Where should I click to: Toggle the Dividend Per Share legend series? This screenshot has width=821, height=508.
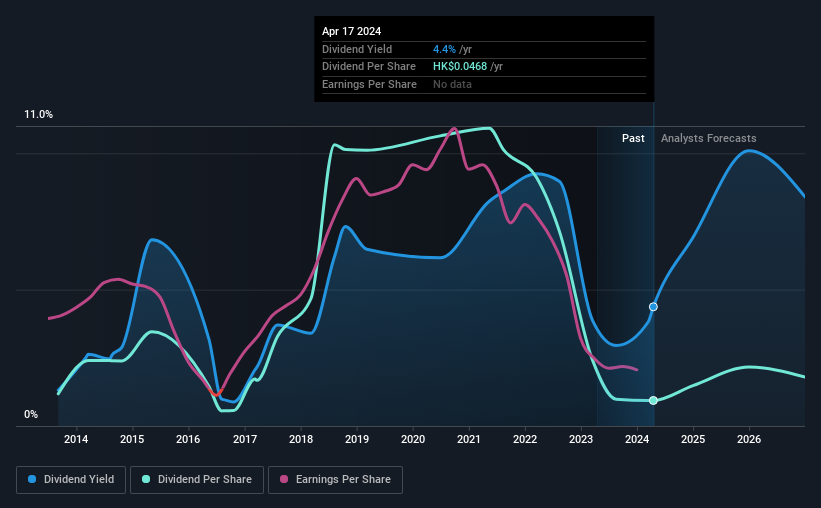tap(197, 480)
